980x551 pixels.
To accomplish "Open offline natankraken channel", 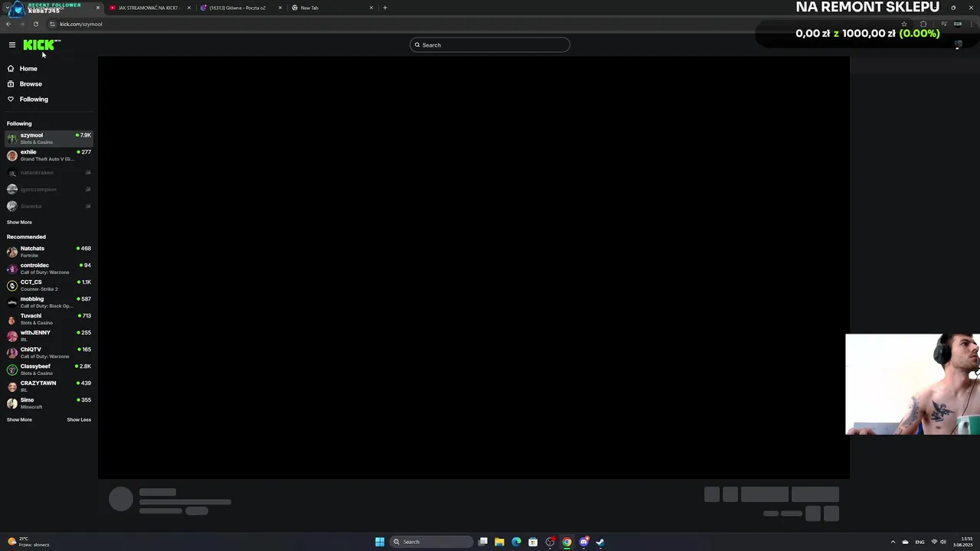I will click(x=49, y=173).
